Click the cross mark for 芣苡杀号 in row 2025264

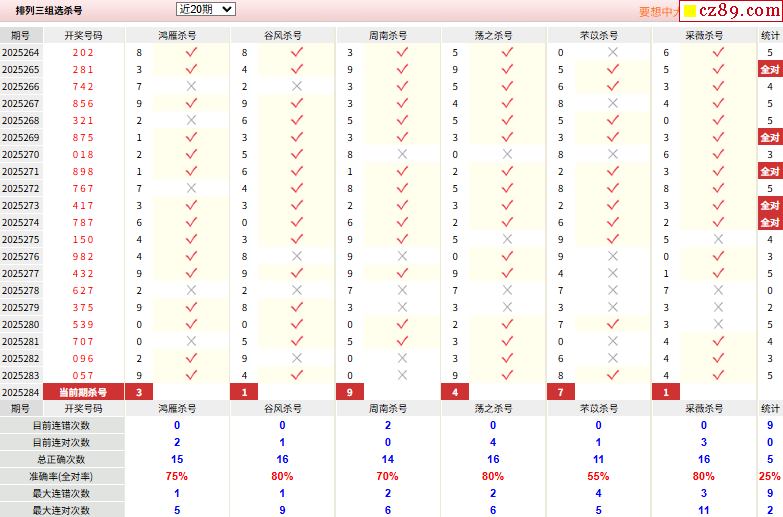click(613, 53)
